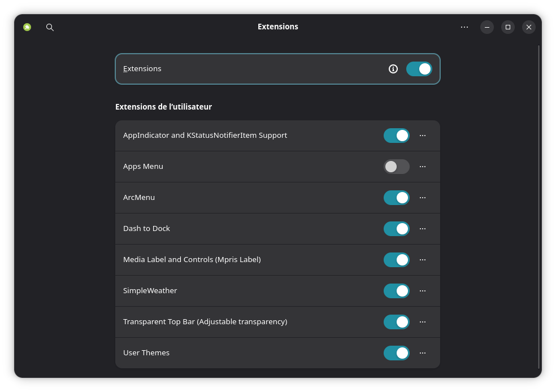Image resolution: width=556 pixels, height=392 pixels.
Task: Open options menu for AppIndicator and KStatusNotifierItem
Action: tap(423, 135)
